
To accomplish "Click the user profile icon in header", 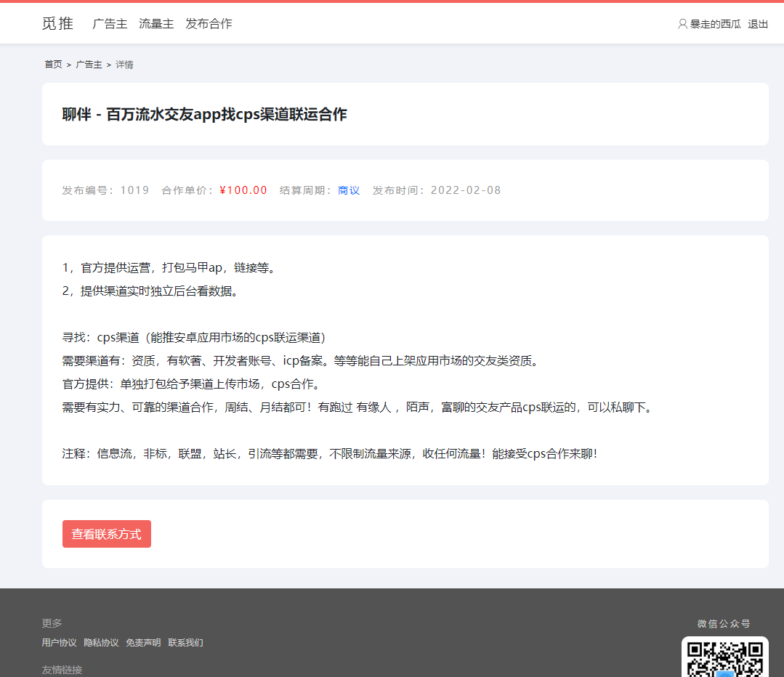I will point(682,24).
